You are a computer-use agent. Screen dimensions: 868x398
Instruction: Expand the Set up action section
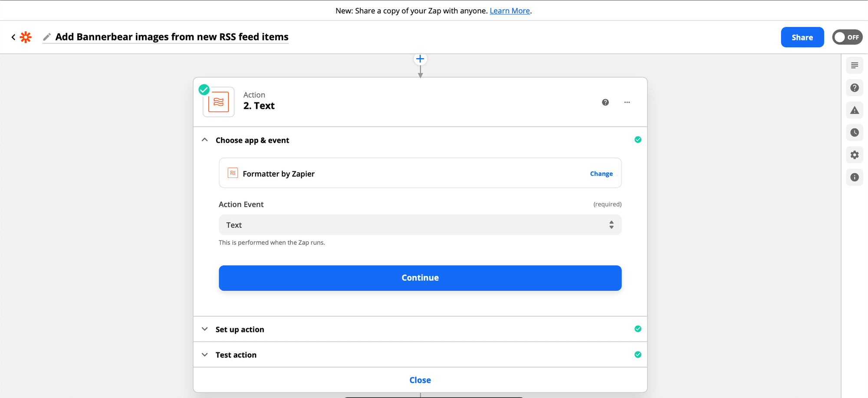(x=205, y=329)
